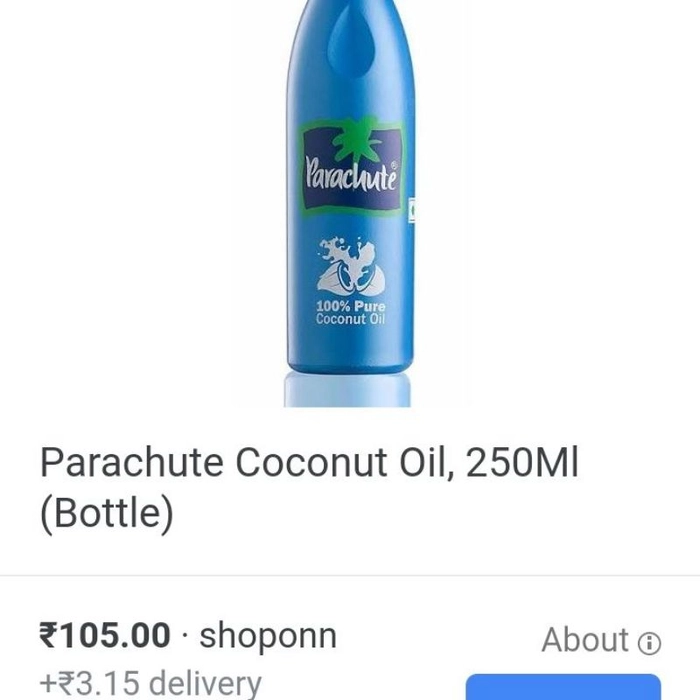Click the rupee symbol in the price
This screenshot has width=700, height=700.
tap(49, 635)
